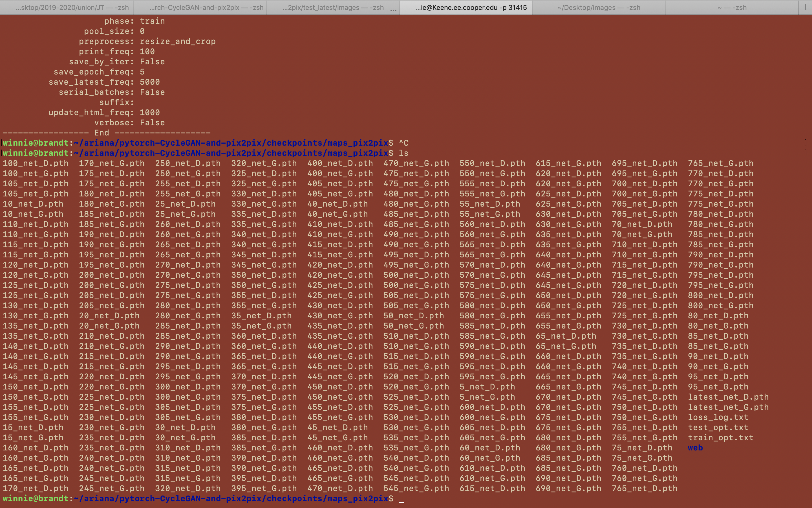The width and height of the screenshot is (812, 508).
Task: Click the 545_net_G.pth file name
Action: click(416, 488)
